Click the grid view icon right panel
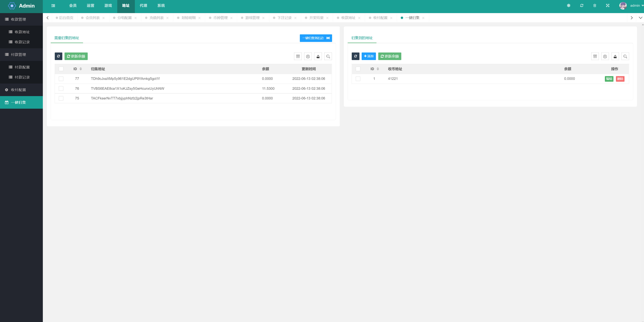Screen dimensions: 644x322 (595, 56)
